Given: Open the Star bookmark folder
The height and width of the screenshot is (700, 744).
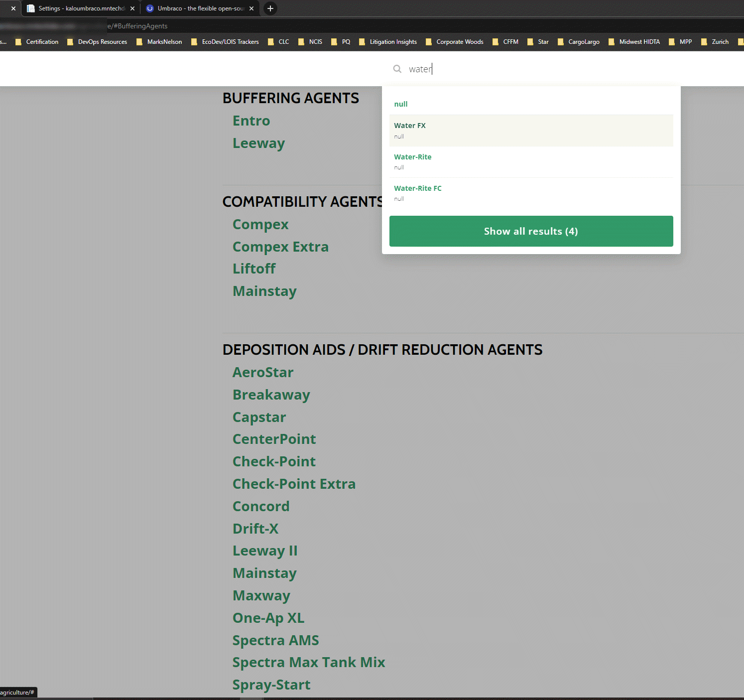Looking at the screenshot, I should 538,42.
